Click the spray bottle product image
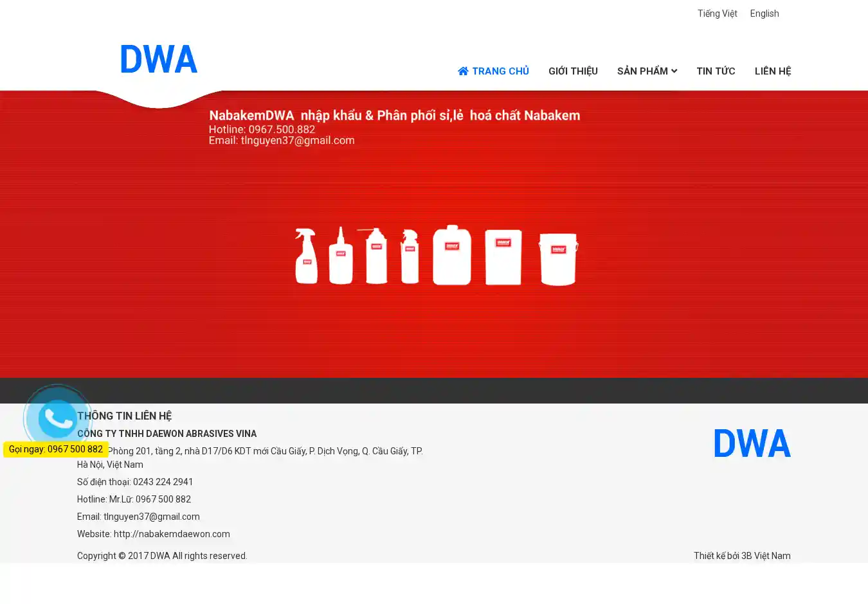 click(x=306, y=256)
